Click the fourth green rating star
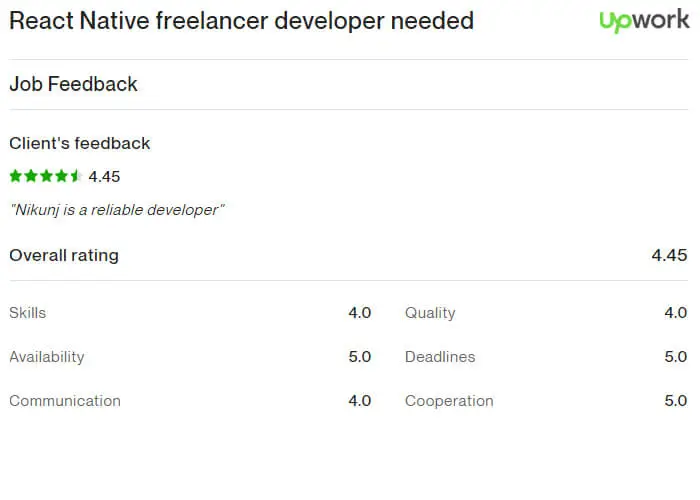 [x=61, y=176]
